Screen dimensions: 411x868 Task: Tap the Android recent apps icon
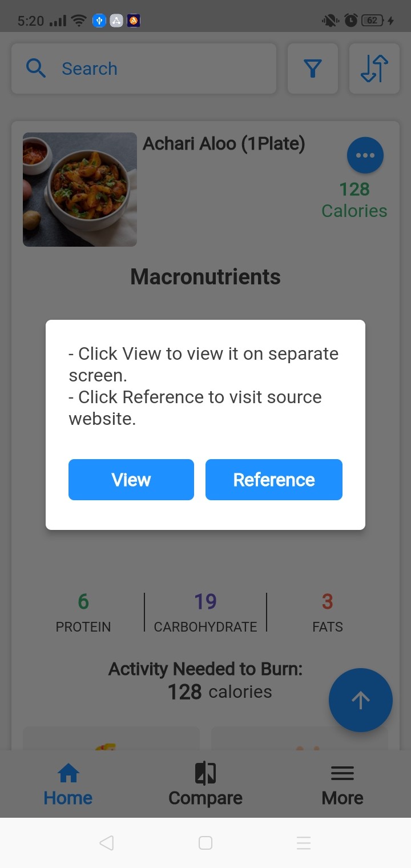(x=304, y=843)
